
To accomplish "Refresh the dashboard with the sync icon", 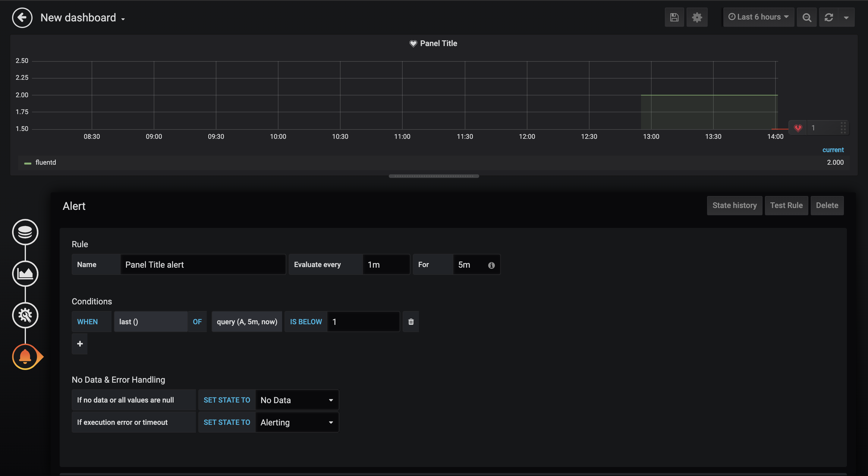I will (829, 17).
